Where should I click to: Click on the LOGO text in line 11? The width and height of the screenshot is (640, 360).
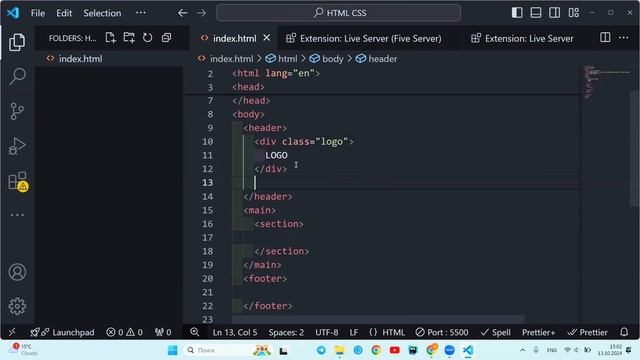coord(276,155)
